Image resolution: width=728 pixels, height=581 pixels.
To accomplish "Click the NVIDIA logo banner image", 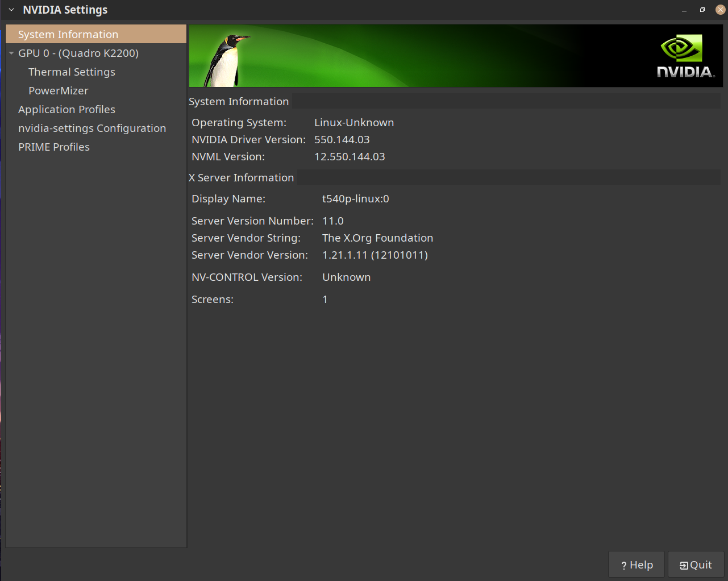I will 680,55.
